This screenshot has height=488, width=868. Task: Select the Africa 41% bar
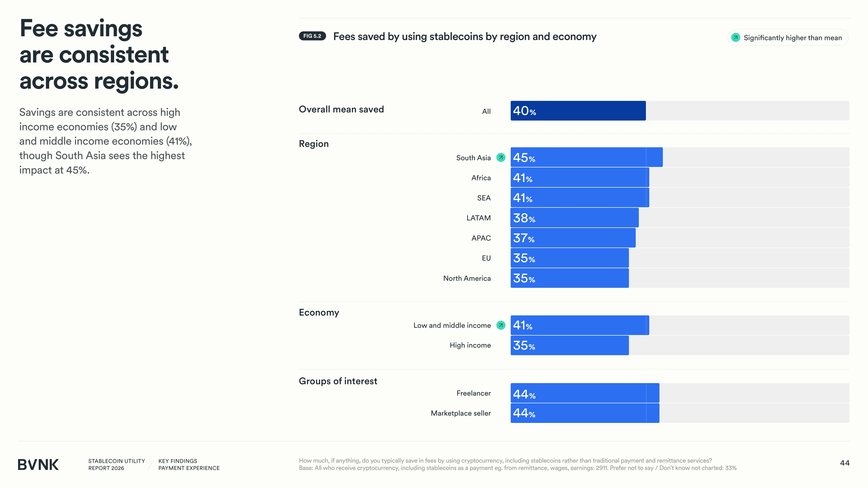[580, 177]
